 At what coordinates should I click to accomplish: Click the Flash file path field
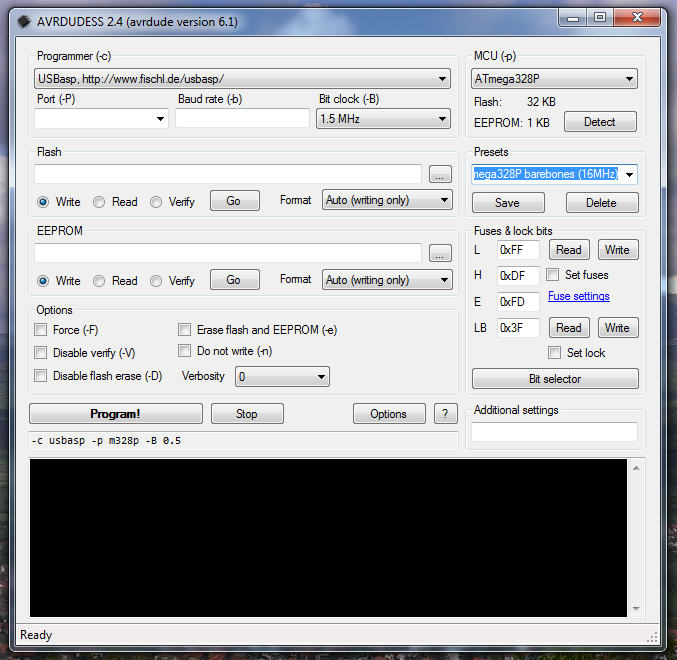[228, 174]
